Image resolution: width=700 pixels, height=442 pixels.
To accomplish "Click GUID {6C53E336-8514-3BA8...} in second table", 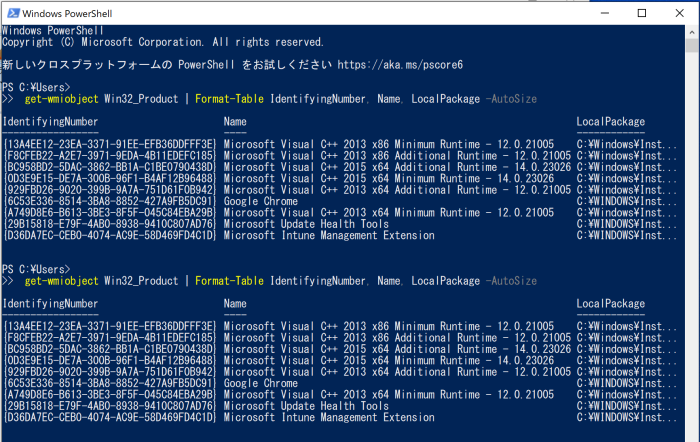I will (x=109, y=383).
